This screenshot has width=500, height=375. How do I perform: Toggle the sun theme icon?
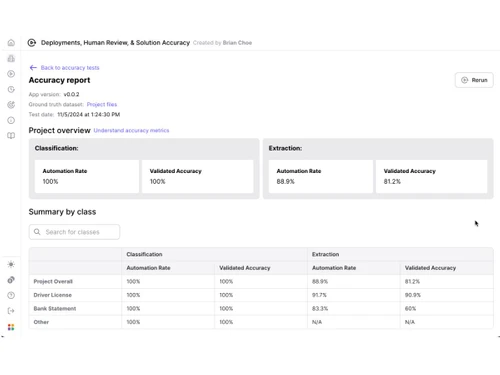pyautogui.click(x=11, y=264)
